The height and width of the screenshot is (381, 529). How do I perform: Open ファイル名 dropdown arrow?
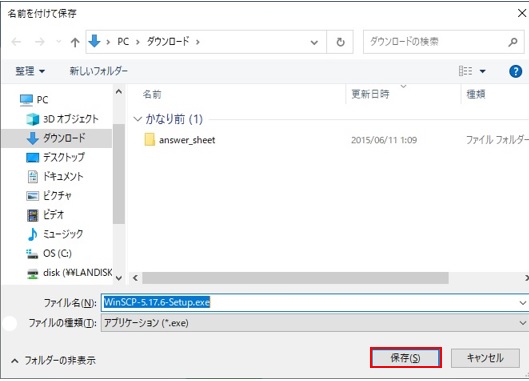click(x=523, y=303)
